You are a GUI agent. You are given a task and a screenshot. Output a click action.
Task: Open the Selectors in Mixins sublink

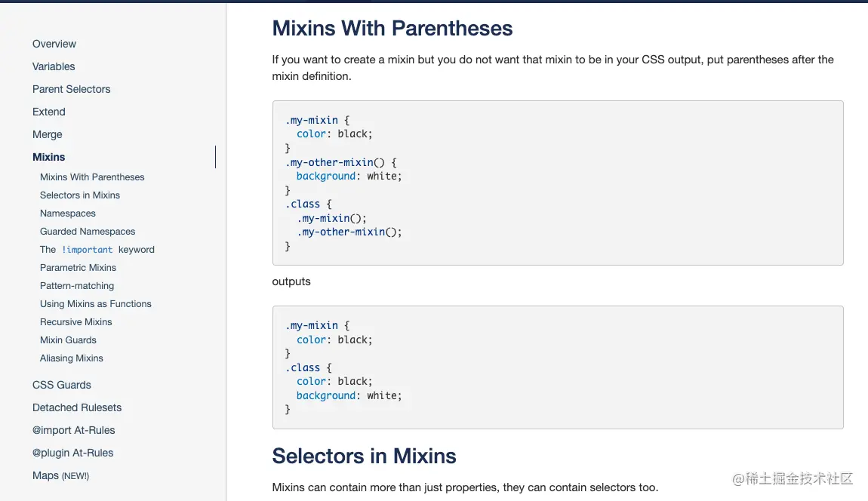[80, 195]
